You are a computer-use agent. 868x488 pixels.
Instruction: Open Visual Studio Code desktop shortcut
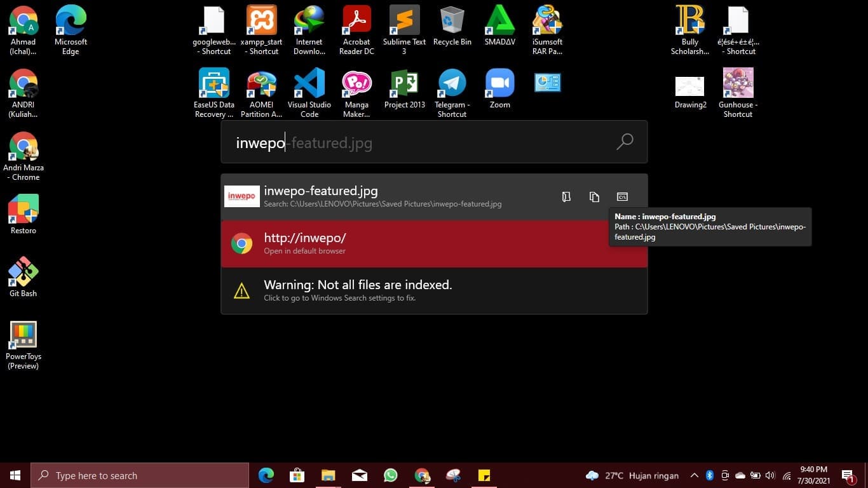[x=309, y=93]
